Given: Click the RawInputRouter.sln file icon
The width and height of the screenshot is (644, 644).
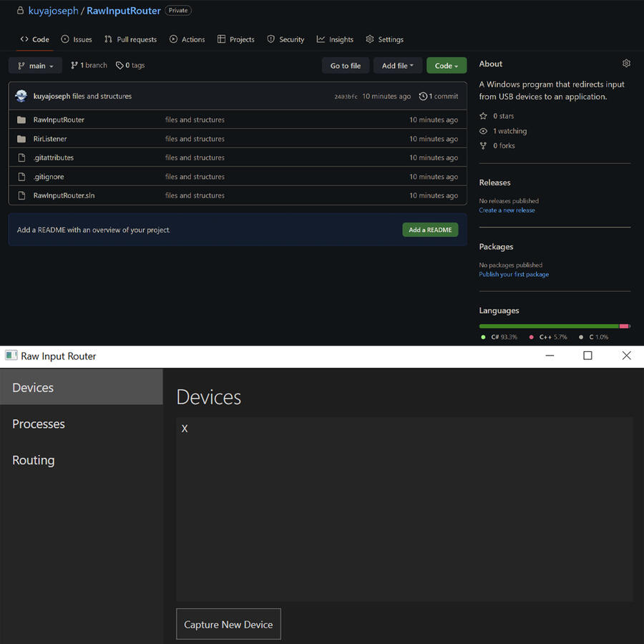Looking at the screenshot, I should 21,195.
